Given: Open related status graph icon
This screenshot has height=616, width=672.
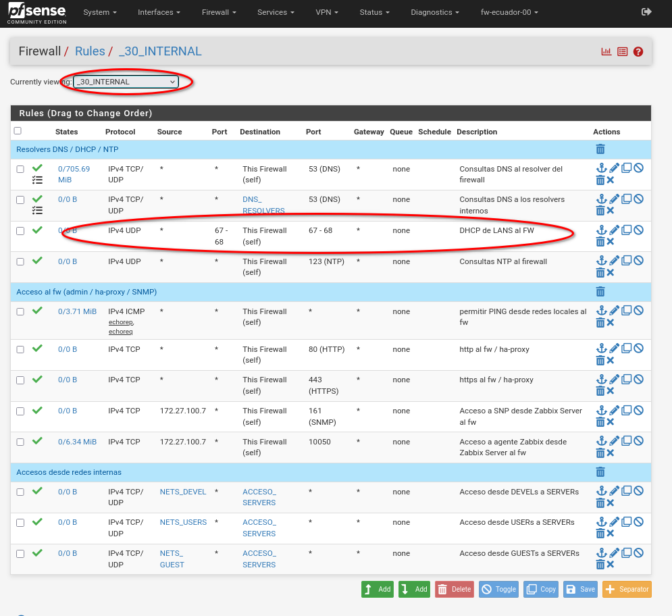Looking at the screenshot, I should pos(606,52).
